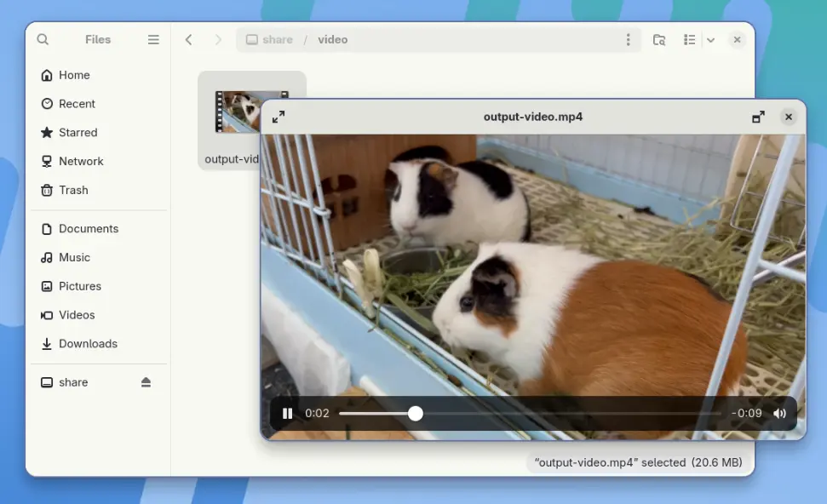Click the selected file status text
The height and width of the screenshot is (504, 827).
click(x=638, y=462)
